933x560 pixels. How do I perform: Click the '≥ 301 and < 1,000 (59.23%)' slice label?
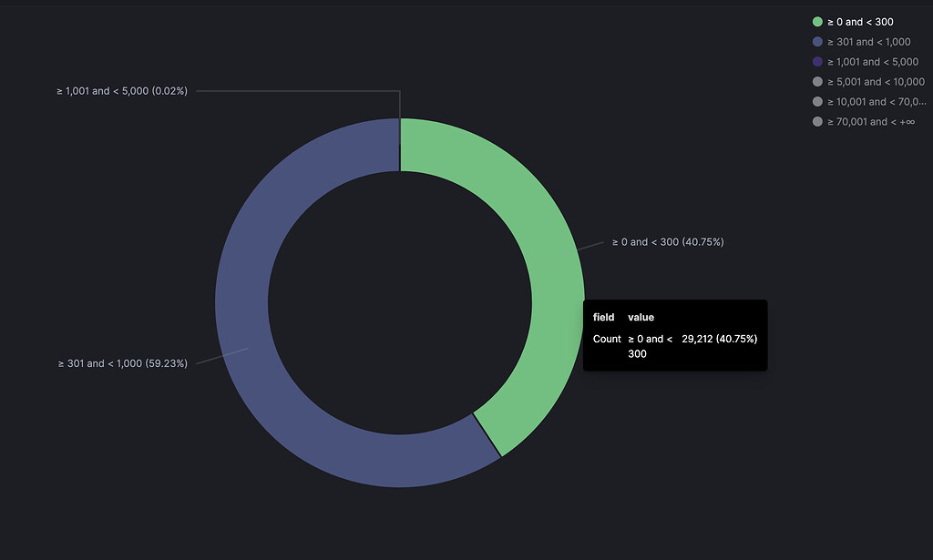123,363
